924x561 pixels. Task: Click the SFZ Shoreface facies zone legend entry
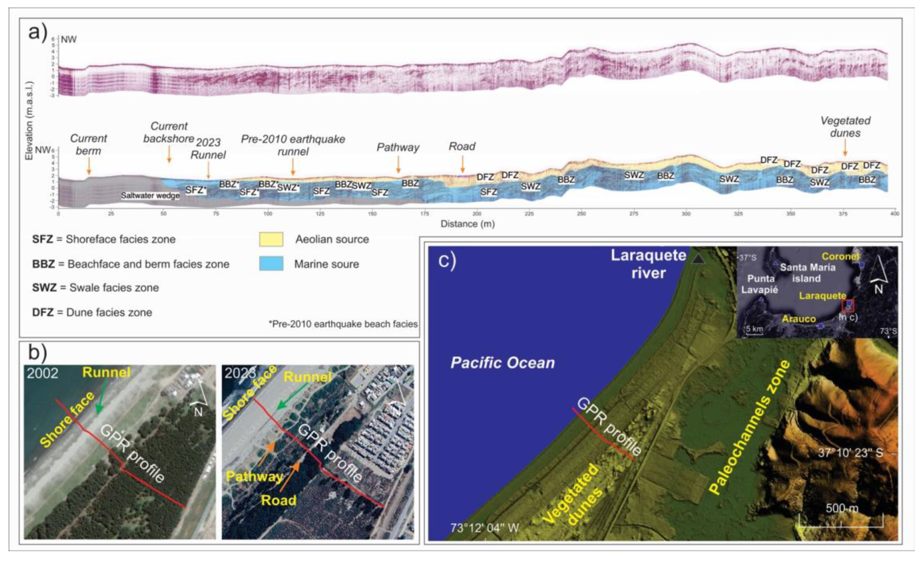coord(104,239)
